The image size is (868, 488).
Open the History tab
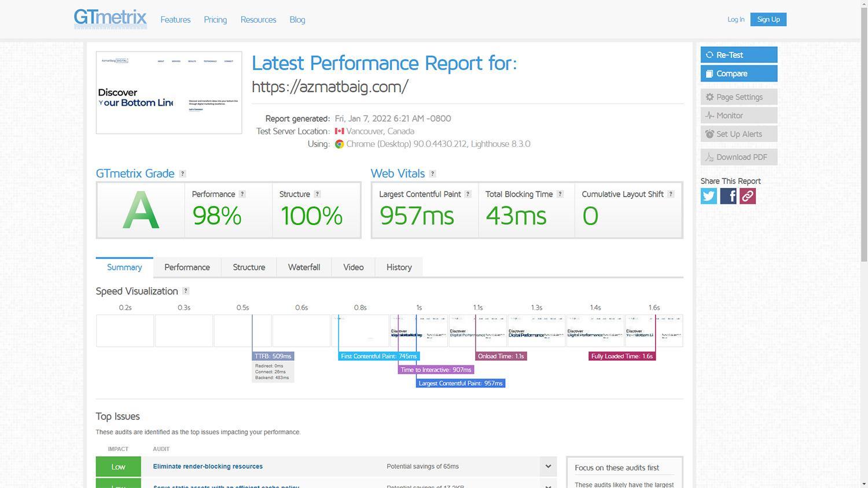click(399, 267)
